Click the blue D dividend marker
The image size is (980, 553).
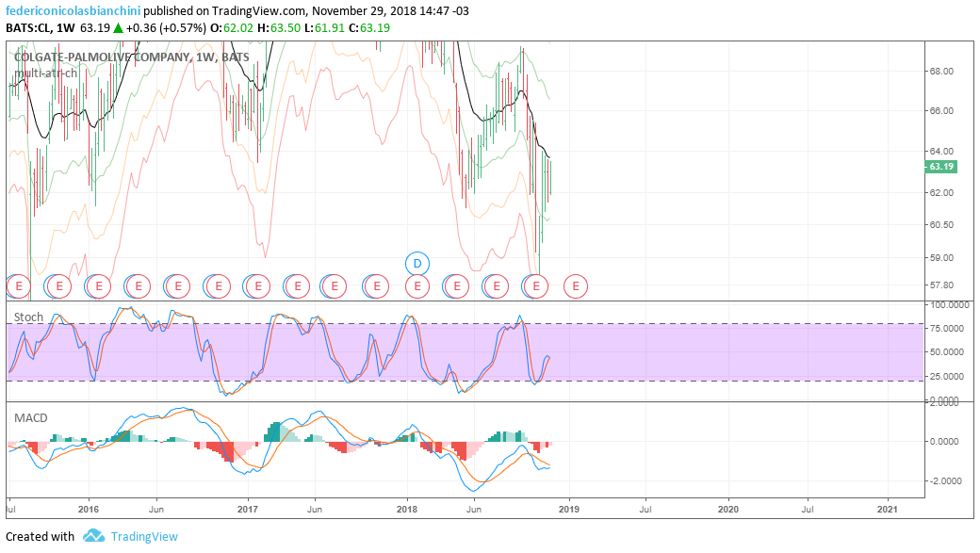tap(416, 264)
